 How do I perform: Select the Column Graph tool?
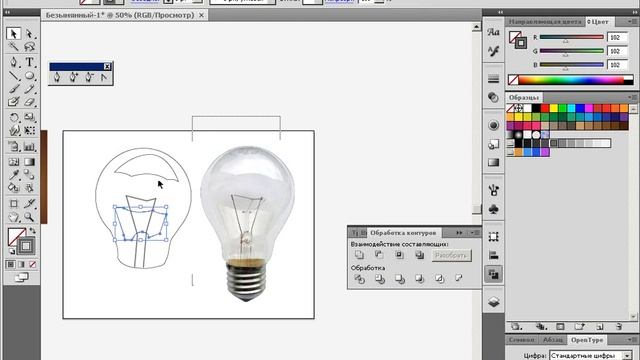click(29, 147)
